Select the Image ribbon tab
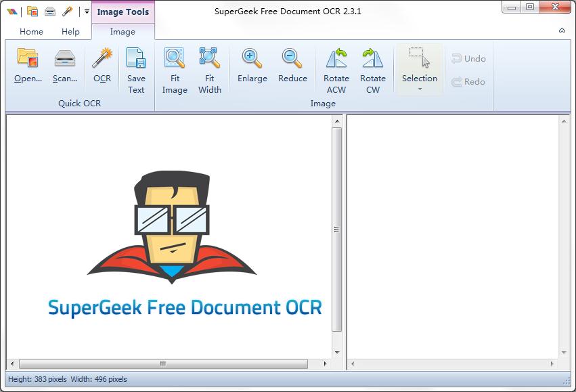 point(123,32)
